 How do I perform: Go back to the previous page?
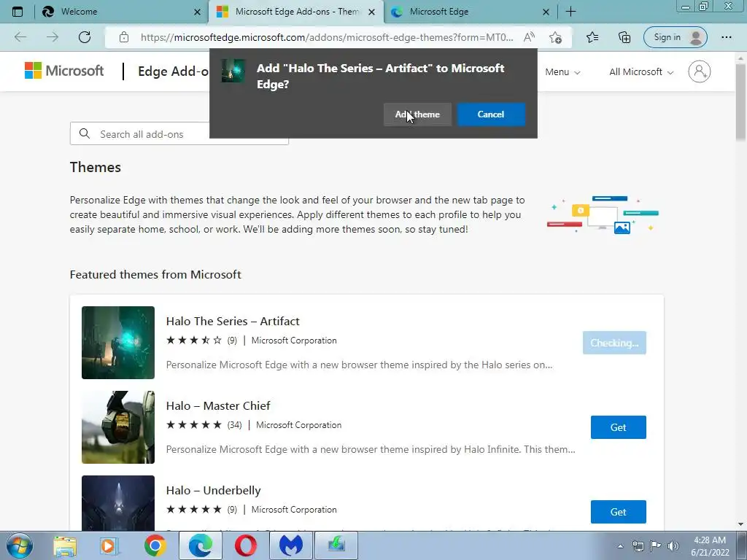(x=20, y=37)
